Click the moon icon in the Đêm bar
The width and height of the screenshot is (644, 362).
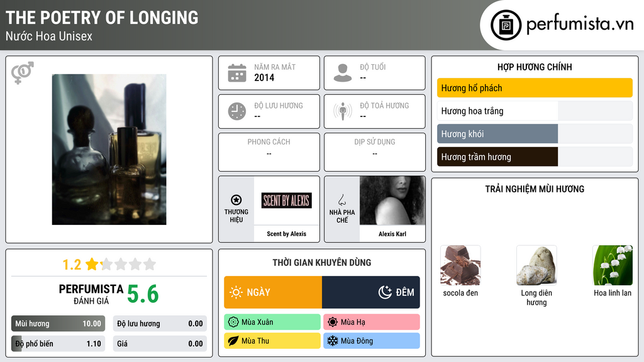385,292
